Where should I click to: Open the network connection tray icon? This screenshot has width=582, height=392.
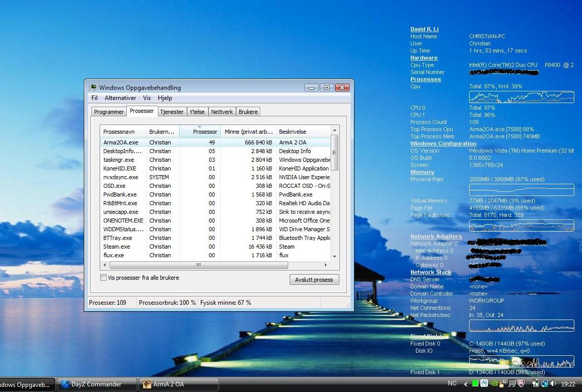pos(545,384)
